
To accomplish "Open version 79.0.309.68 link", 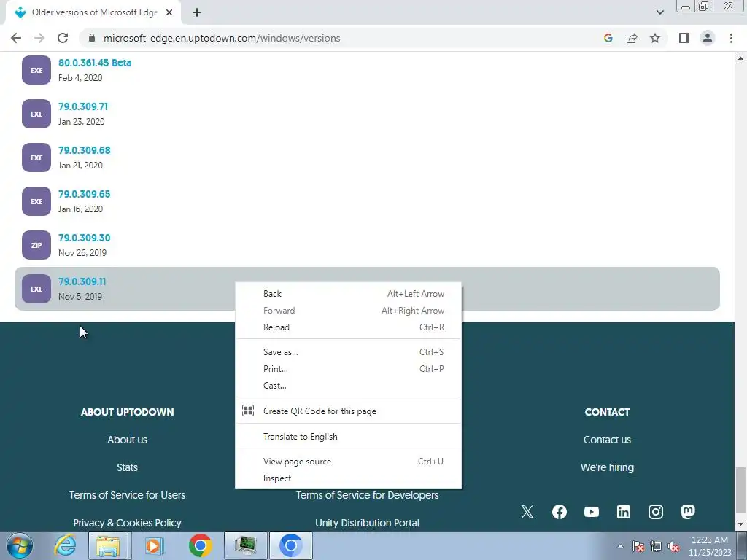I will (x=85, y=150).
